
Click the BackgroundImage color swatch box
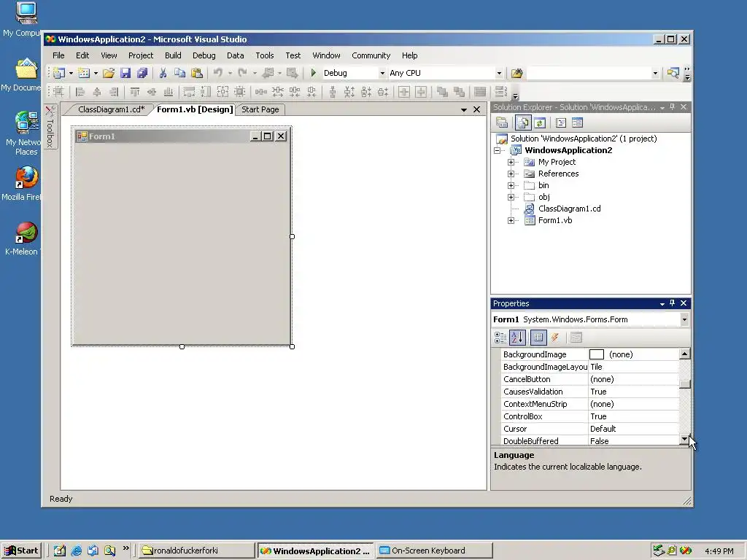597,355
